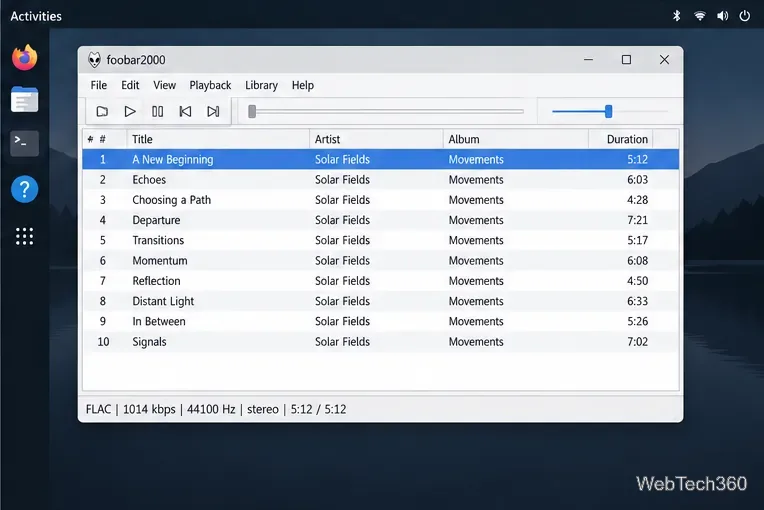764x510 pixels.
Task: Click Solar Fields in the In Between row
Action: pyautogui.click(x=342, y=321)
